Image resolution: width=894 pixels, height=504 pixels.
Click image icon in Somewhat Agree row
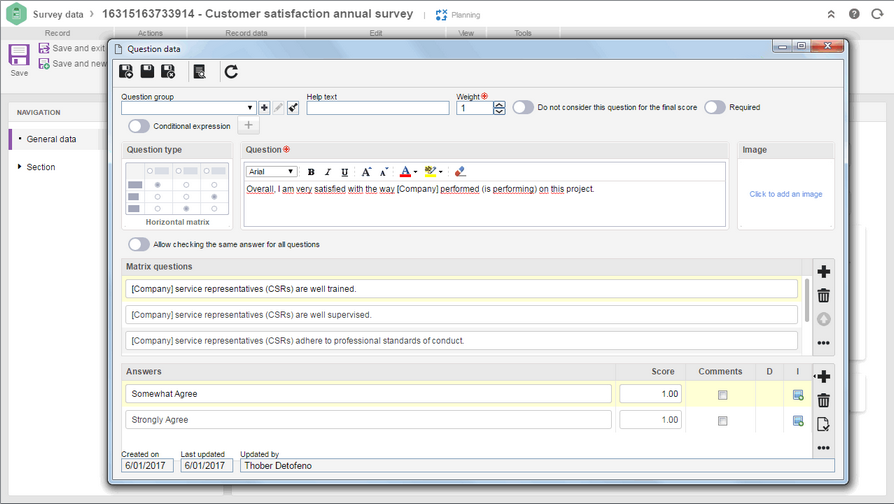pos(798,395)
